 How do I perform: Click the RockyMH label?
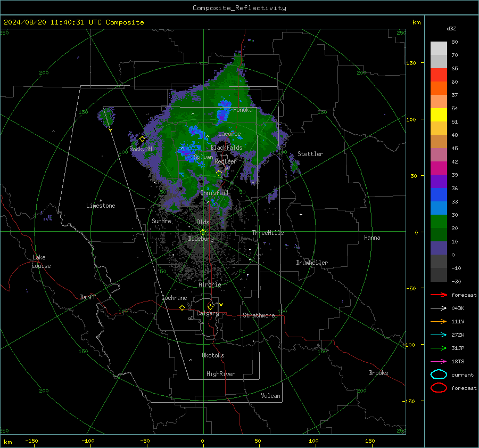141,149
